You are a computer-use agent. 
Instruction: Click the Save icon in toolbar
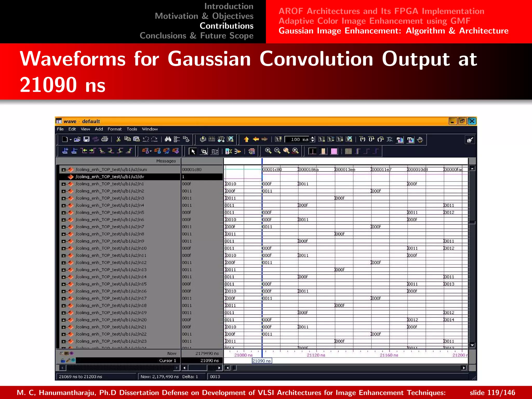[x=87, y=139]
